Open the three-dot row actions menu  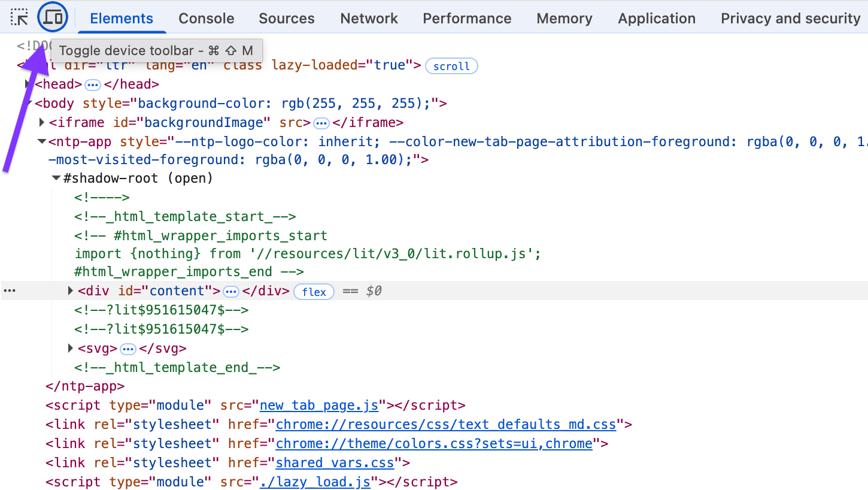coord(9,291)
